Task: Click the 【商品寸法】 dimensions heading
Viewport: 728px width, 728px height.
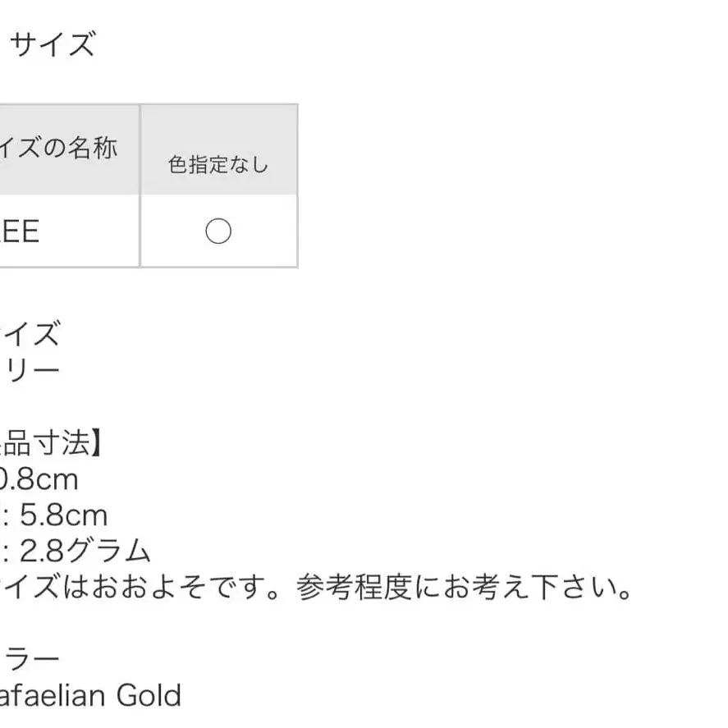Action: pos(51,444)
